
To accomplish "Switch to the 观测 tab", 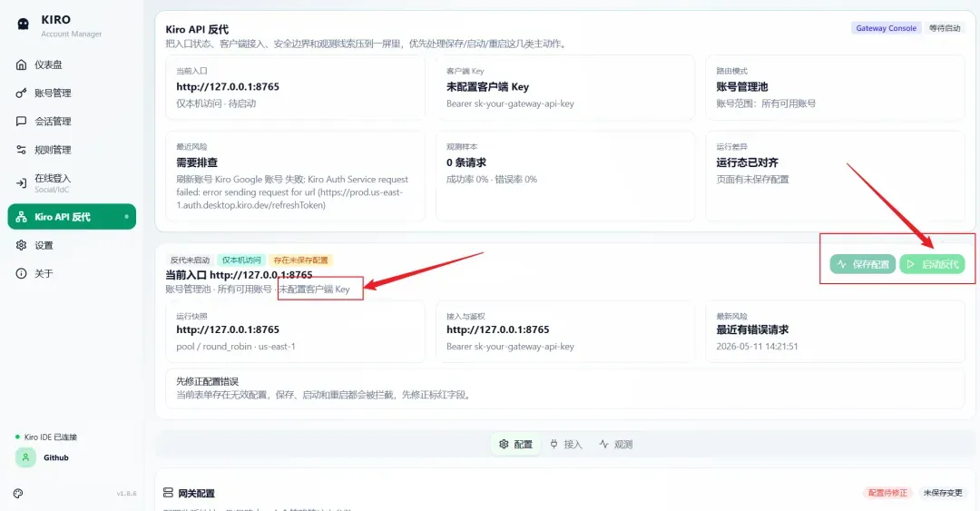I will tap(615, 444).
